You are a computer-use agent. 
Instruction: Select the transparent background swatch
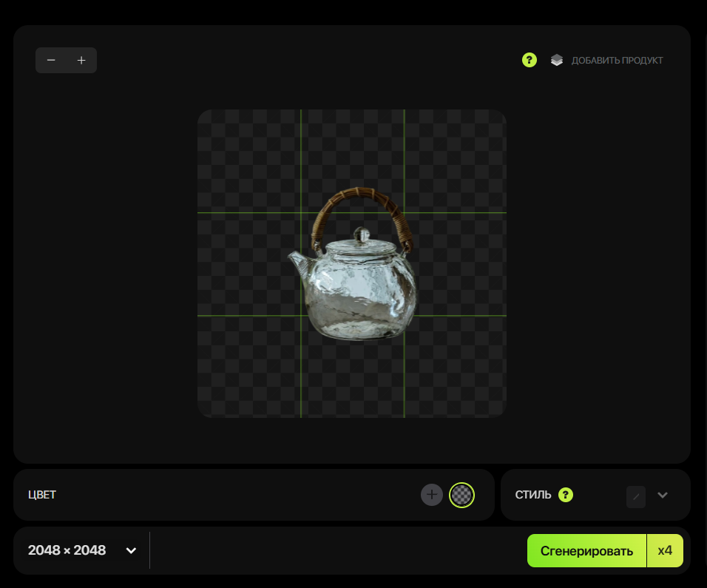click(x=461, y=495)
